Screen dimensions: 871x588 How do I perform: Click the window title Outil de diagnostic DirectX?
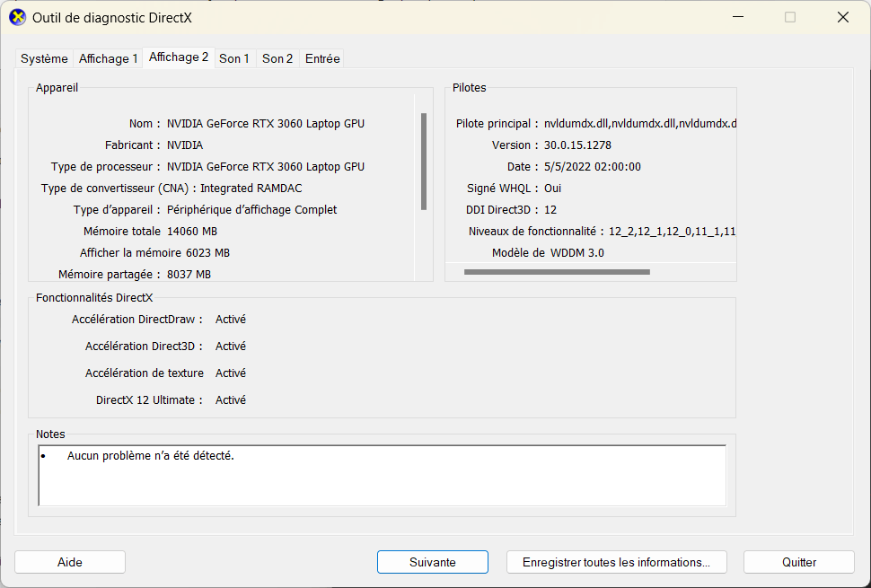coord(112,18)
